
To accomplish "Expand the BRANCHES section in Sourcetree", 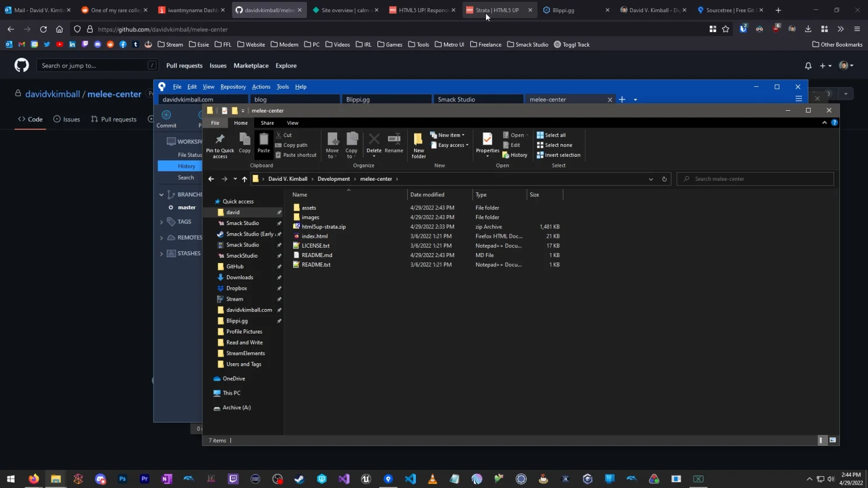I will click(x=161, y=194).
